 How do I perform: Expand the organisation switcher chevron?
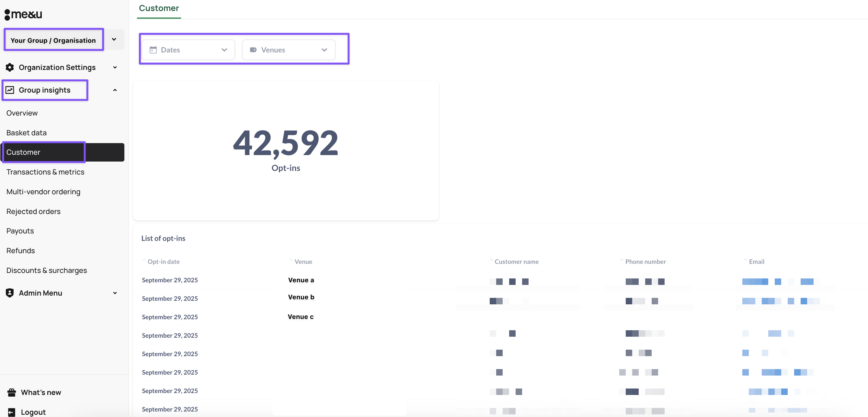pyautogui.click(x=114, y=39)
